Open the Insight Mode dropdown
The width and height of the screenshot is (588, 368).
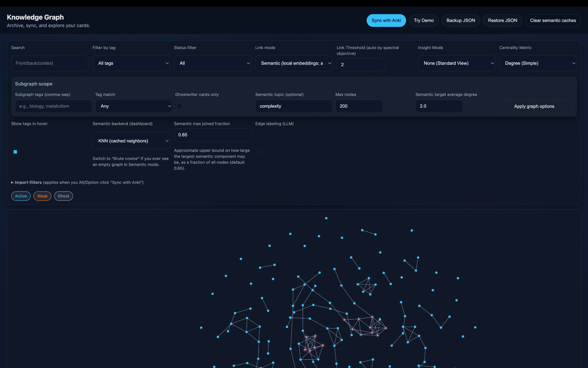tap(456, 63)
